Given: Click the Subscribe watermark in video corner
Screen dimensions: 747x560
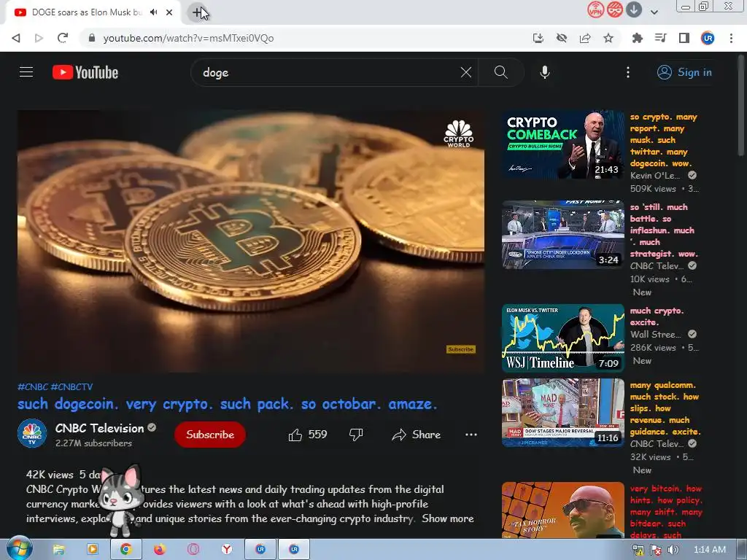Looking at the screenshot, I should pyautogui.click(x=461, y=349).
